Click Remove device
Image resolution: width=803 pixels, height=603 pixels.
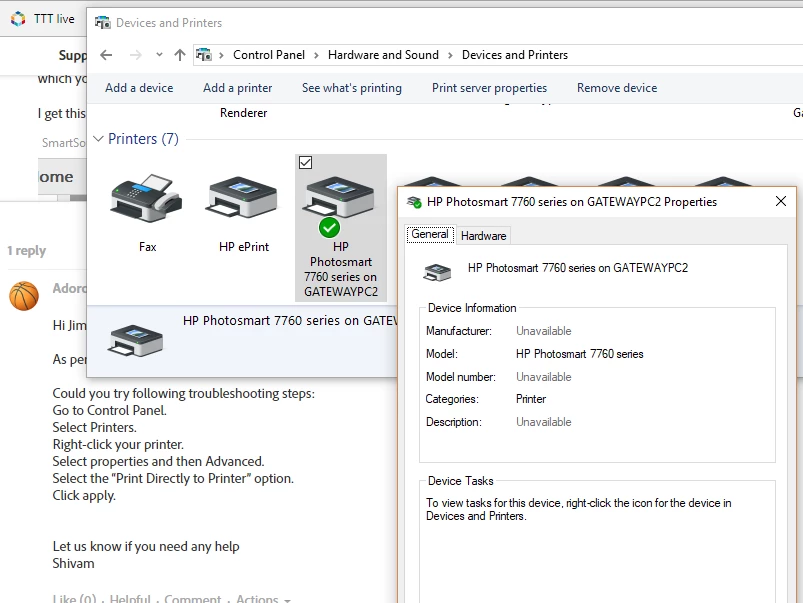[617, 88]
